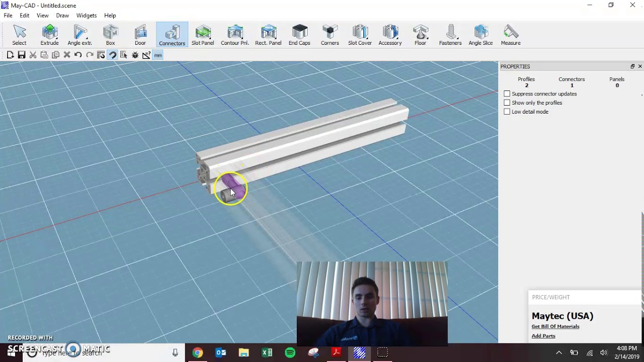The image size is (644, 362).
Task: Open the File menu
Action: click(8, 16)
